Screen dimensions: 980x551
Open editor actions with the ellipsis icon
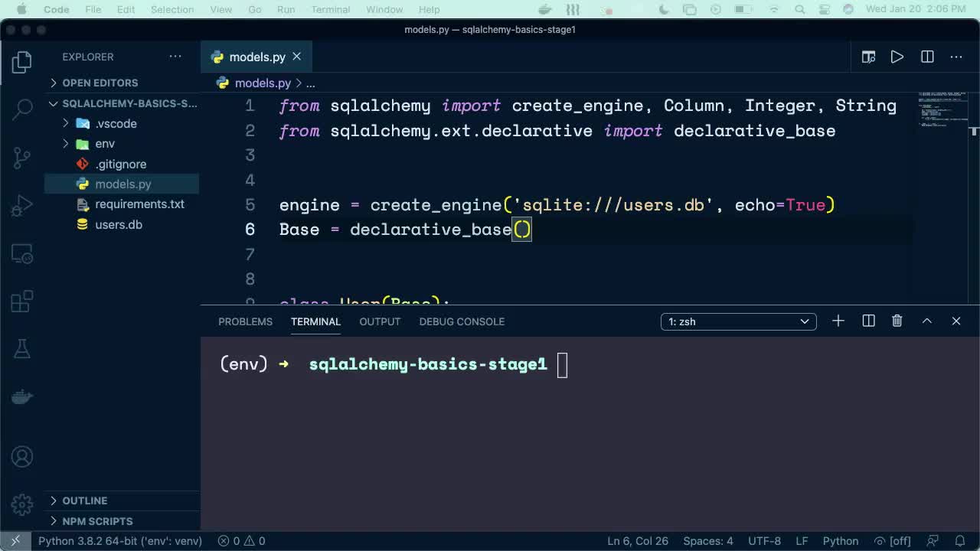(955, 57)
